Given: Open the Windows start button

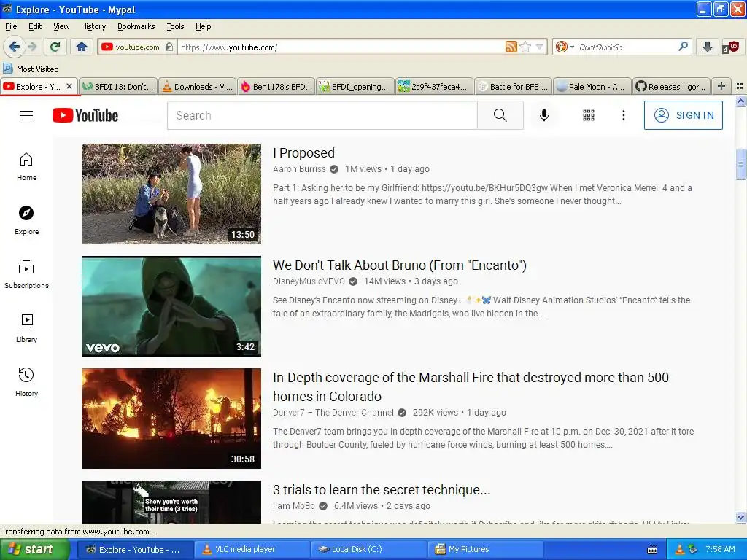Looking at the screenshot, I should [34, 549].
